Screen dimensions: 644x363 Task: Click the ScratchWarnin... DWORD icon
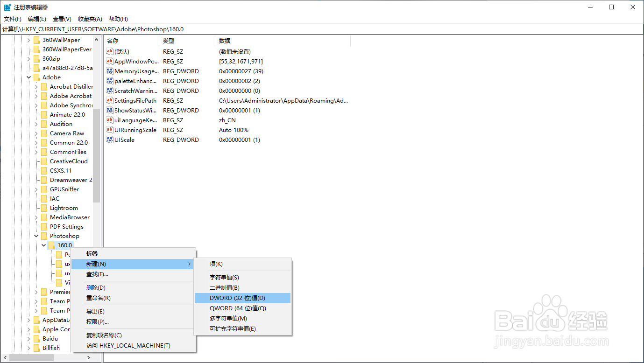coord(110,91)
